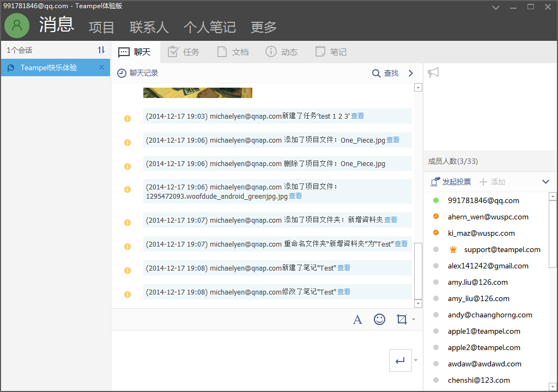Click the green user avatar icon
Screen dimensions: 558x392
[17, 25]
